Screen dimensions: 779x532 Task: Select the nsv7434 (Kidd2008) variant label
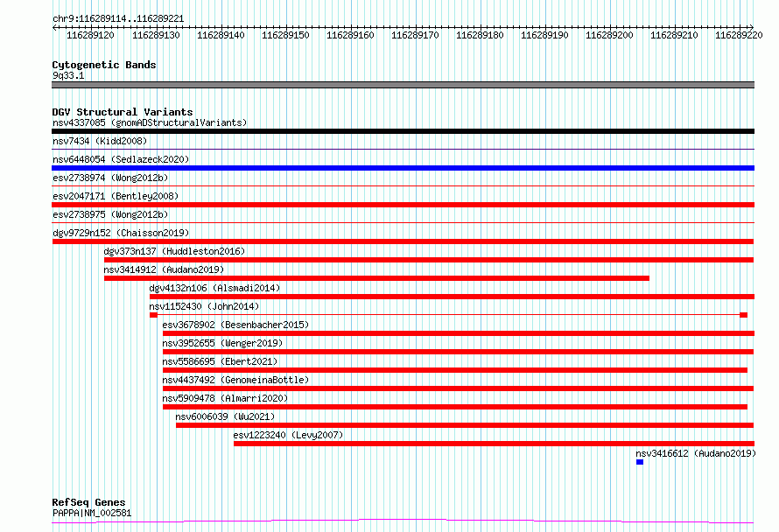coord(100,141)
